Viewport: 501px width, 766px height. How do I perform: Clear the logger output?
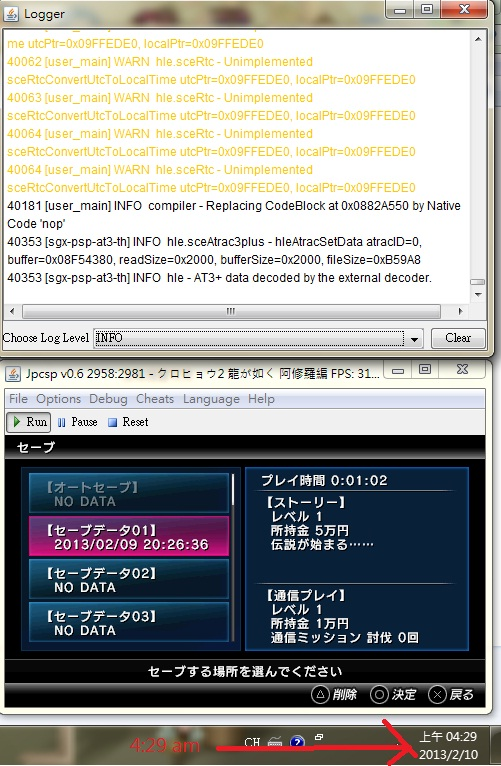pyautogui.click(x=458, y=338)
